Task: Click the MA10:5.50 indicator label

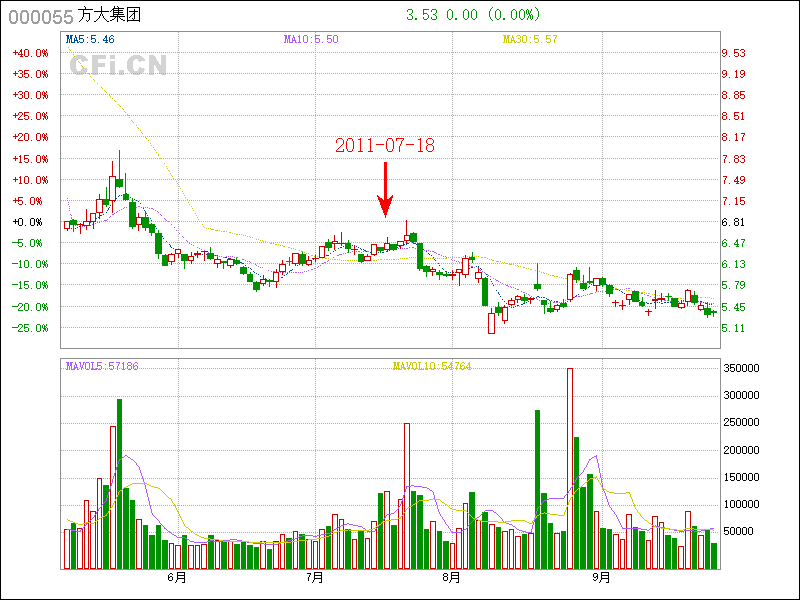Action: [x=311, y=39]
